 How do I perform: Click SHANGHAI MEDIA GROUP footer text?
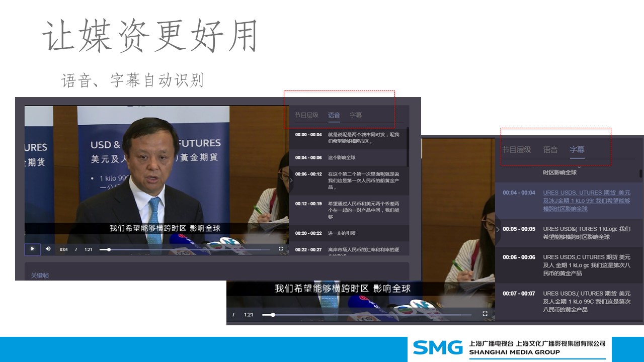514,352
